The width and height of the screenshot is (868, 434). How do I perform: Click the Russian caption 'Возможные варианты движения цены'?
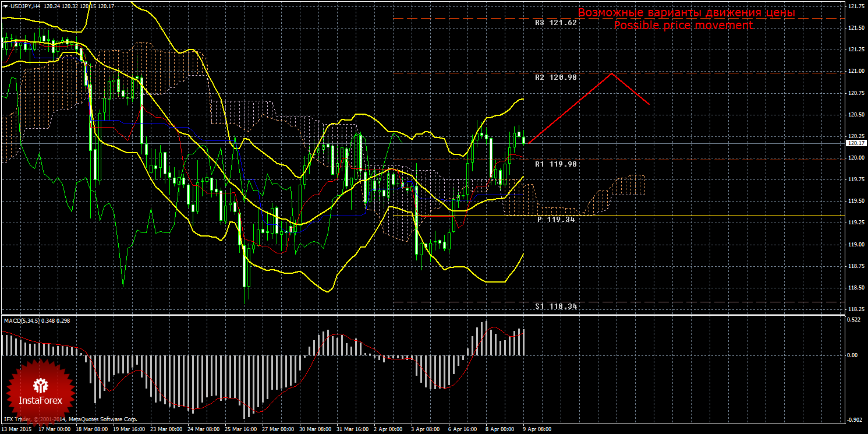pyautogui.click(x=686, y=13)
